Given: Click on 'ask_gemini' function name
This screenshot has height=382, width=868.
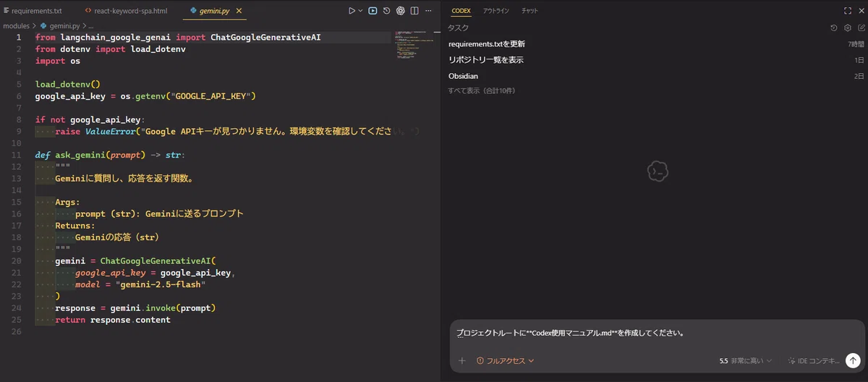Looking at the screenshot, I should click(x=80, y=155).
